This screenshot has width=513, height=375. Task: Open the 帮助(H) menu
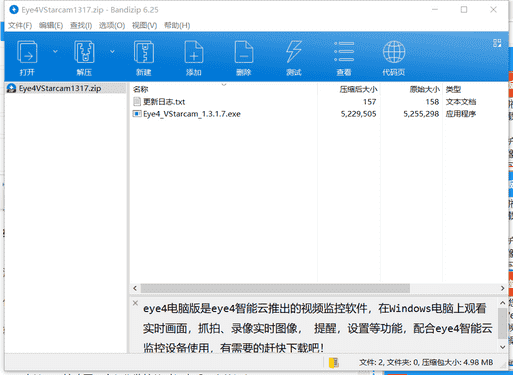[x=177, y=25]
